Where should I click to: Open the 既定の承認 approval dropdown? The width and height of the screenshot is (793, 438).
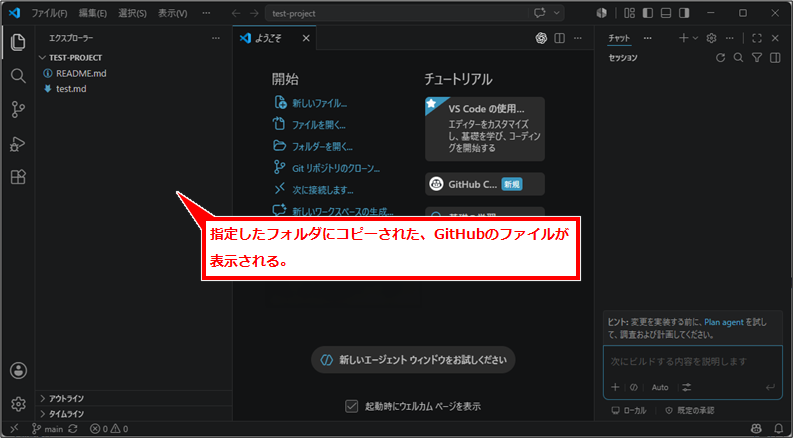(690, 411)
